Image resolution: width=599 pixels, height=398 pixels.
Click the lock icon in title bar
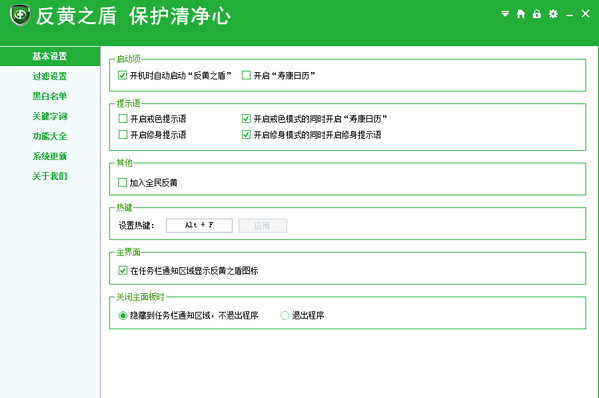(x=537, y=14)
